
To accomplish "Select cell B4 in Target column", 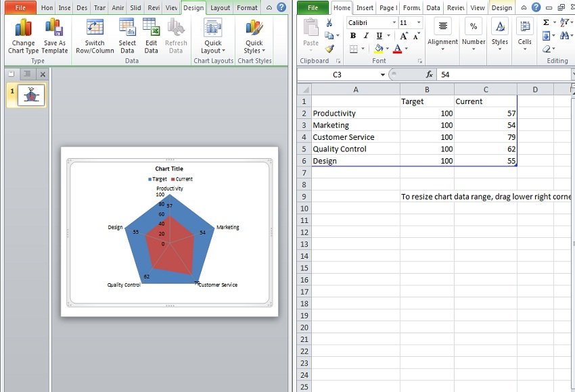I will (x=426, y=137).
